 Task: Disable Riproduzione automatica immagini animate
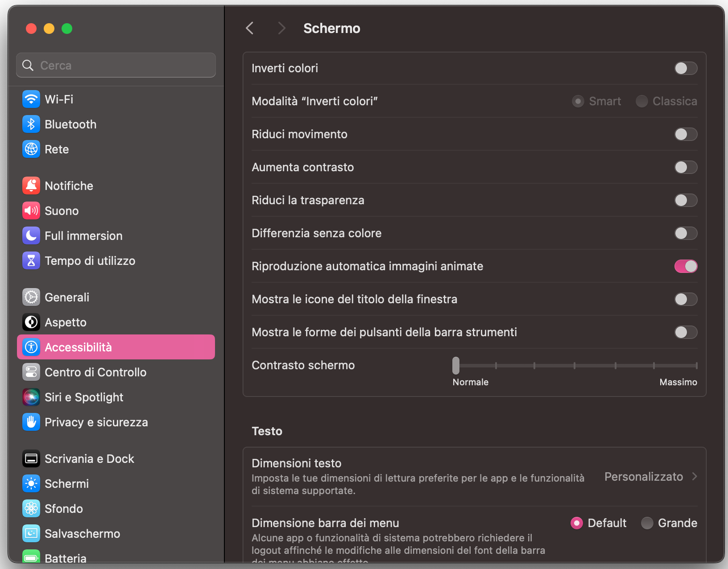tap(686, 266)
